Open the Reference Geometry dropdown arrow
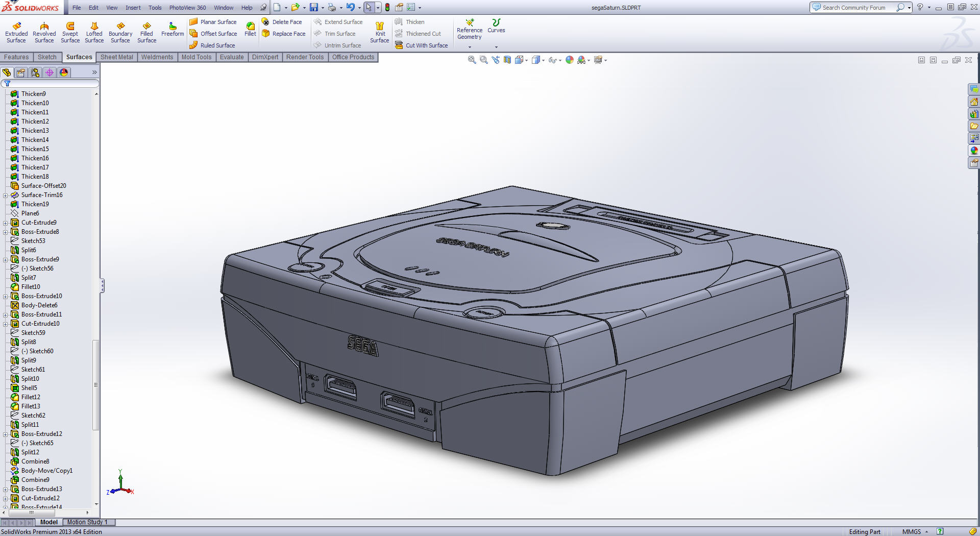This screenshot has height=536, width=980. coord(470,47)
